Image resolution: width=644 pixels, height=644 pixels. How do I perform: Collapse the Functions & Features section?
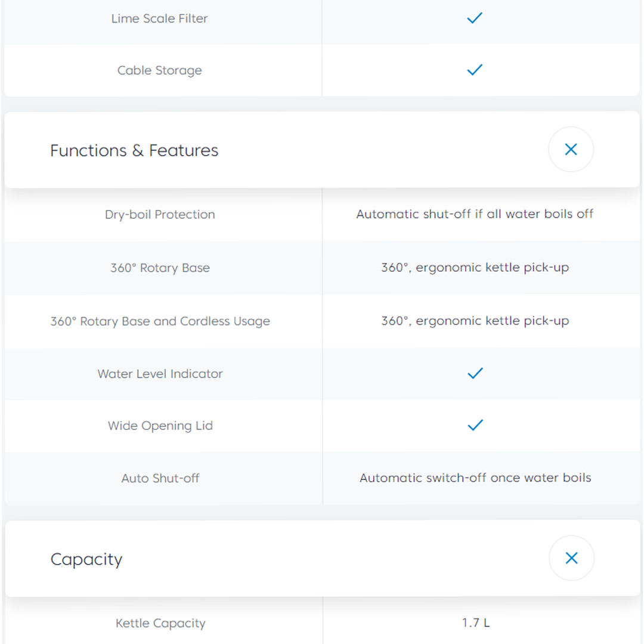pos(571,150)
